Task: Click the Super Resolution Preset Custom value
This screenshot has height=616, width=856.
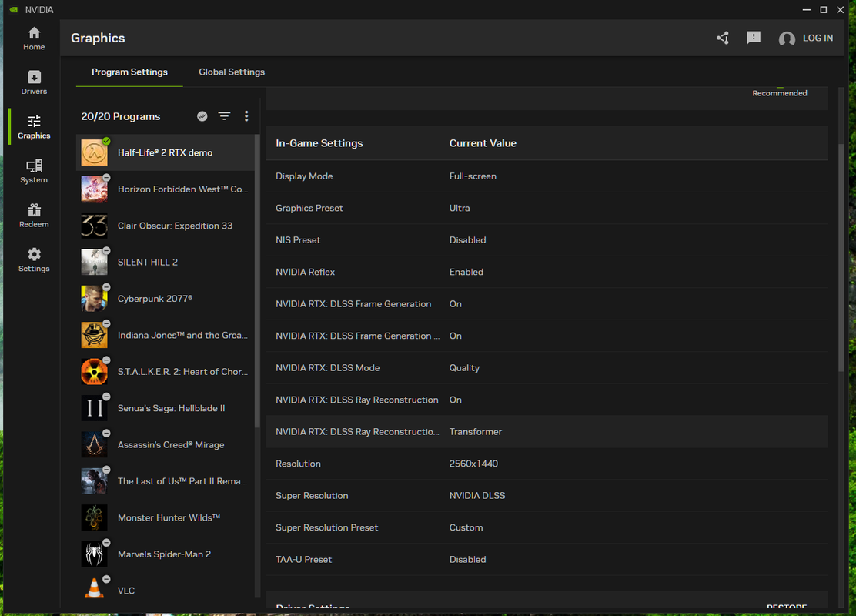Action: (466, 527)
